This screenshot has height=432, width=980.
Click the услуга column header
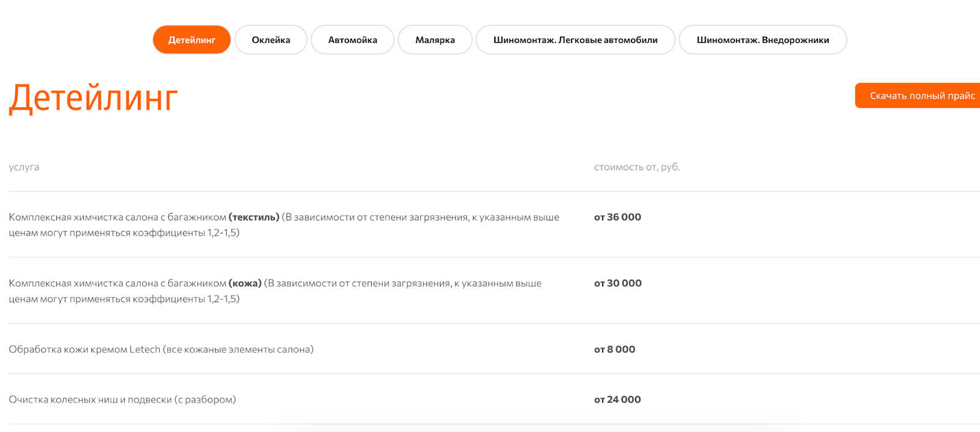(24, 167)
